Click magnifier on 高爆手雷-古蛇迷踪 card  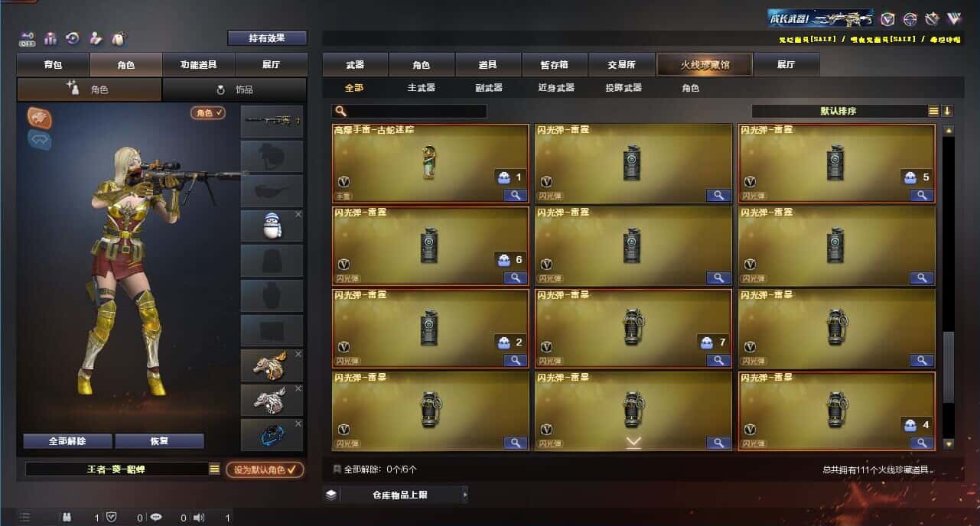(x=515, y=195)
